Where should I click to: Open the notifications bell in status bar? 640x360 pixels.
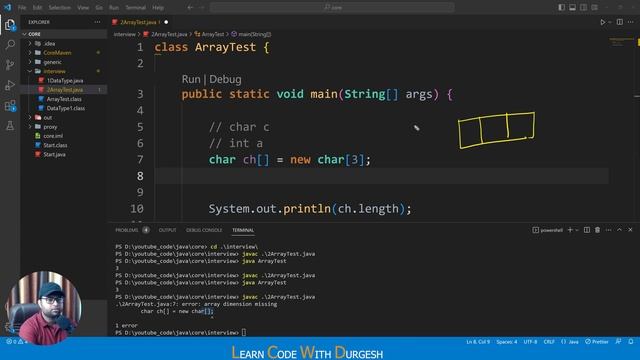tap(631, 342)
